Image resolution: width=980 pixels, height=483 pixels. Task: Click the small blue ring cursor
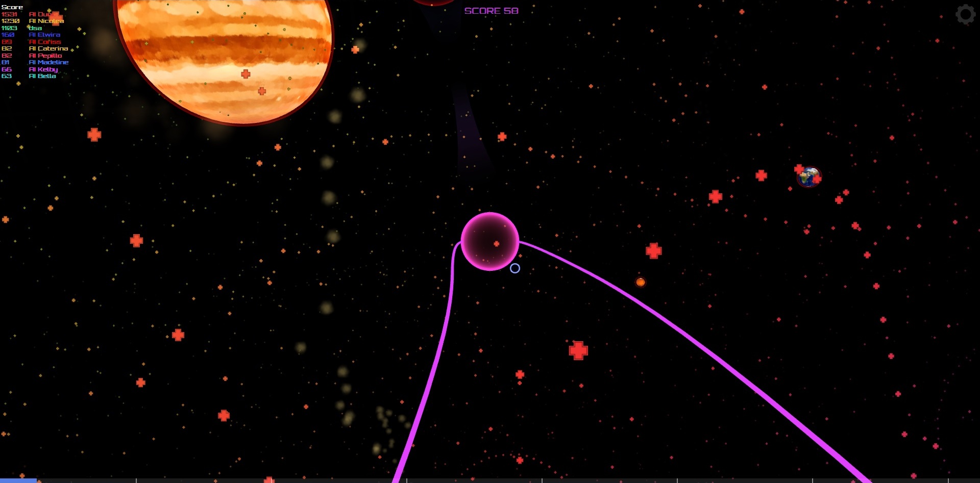point(515,268)
